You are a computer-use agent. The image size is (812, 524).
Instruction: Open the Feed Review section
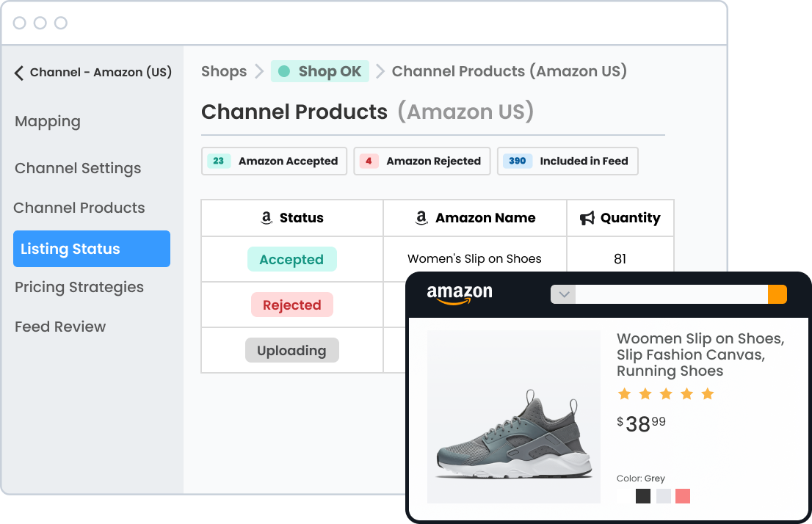60,327
